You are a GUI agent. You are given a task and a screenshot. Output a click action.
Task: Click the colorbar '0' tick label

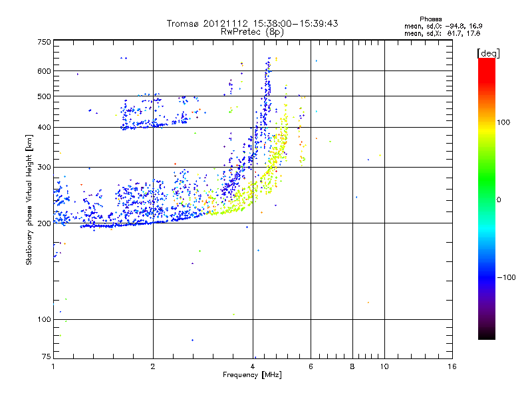(499, 200)
